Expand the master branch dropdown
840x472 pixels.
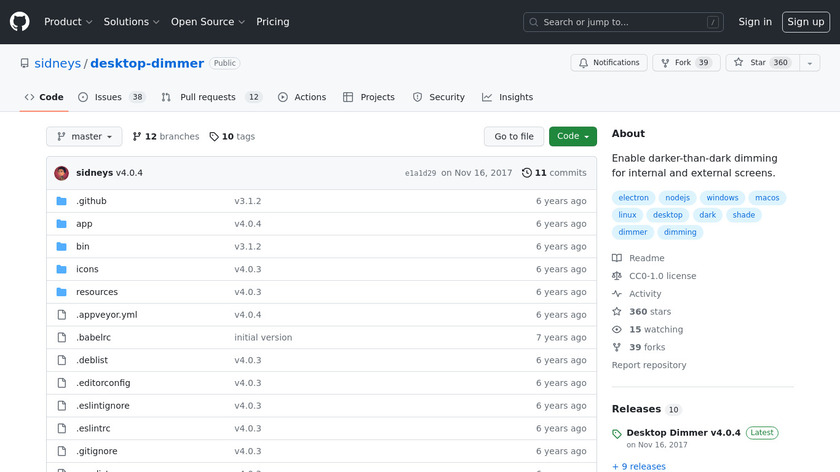pyautogui.click(x=84, y=137)
